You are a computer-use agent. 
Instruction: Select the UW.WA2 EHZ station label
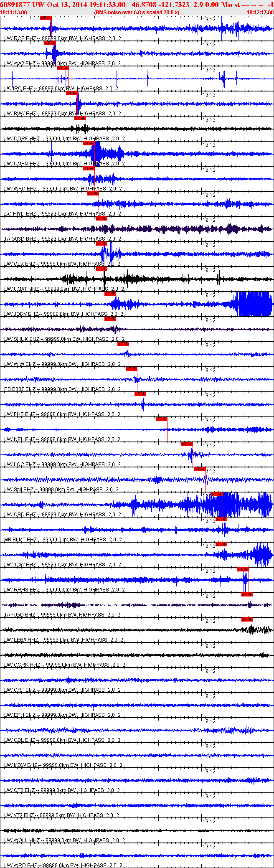click(x=20, y=63)
